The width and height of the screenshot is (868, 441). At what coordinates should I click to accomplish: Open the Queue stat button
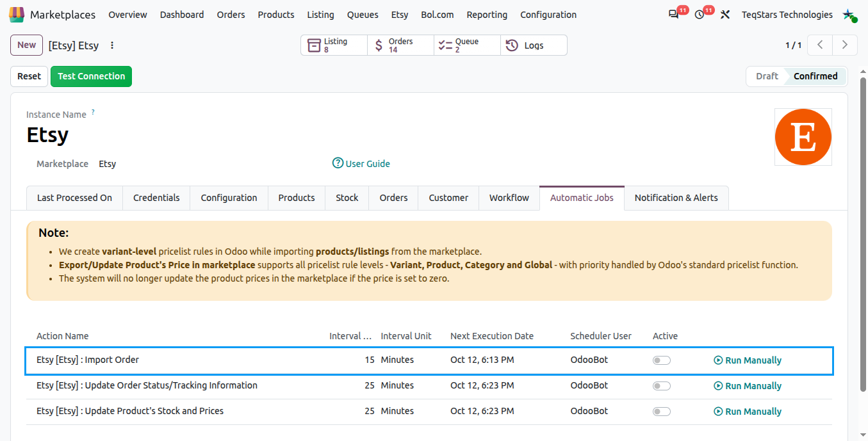467,45
